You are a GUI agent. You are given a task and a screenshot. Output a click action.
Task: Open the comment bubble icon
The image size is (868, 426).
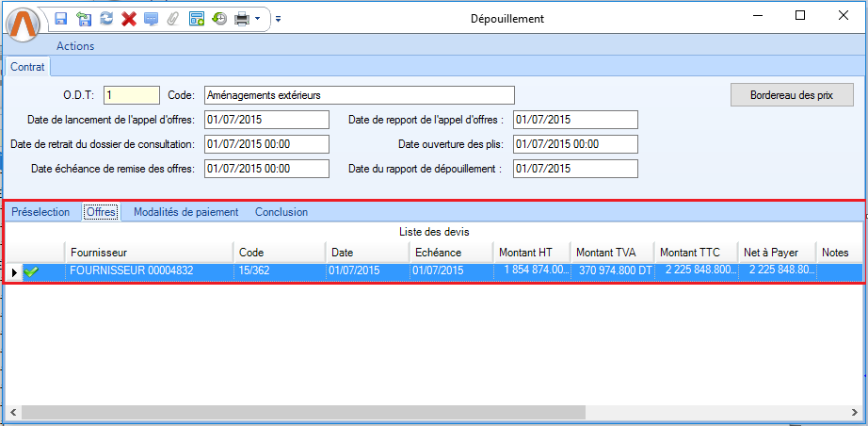(151, 18)
